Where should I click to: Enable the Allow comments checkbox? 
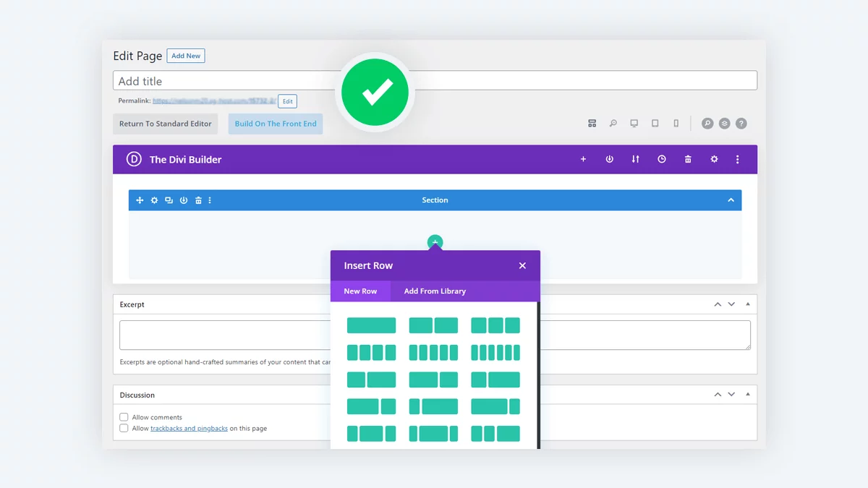pos(124,417)
